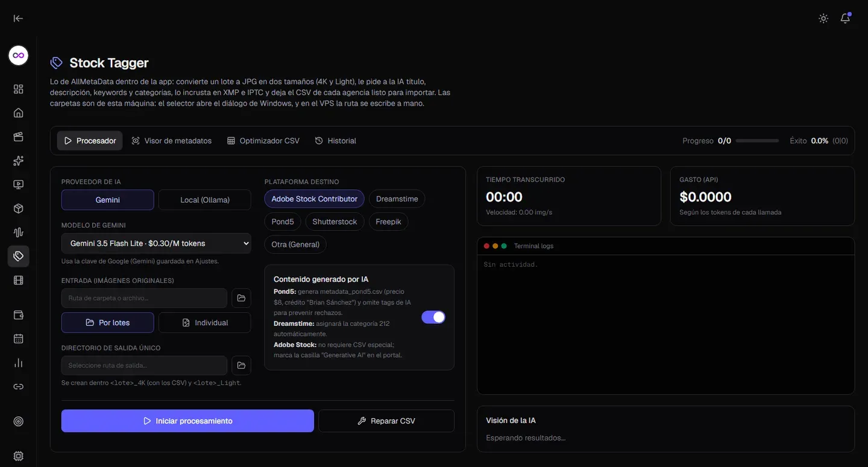This screenshot has width=868, height=467.
Task: Select Local (Ollama) provider
Action: [x=205, y=200]
